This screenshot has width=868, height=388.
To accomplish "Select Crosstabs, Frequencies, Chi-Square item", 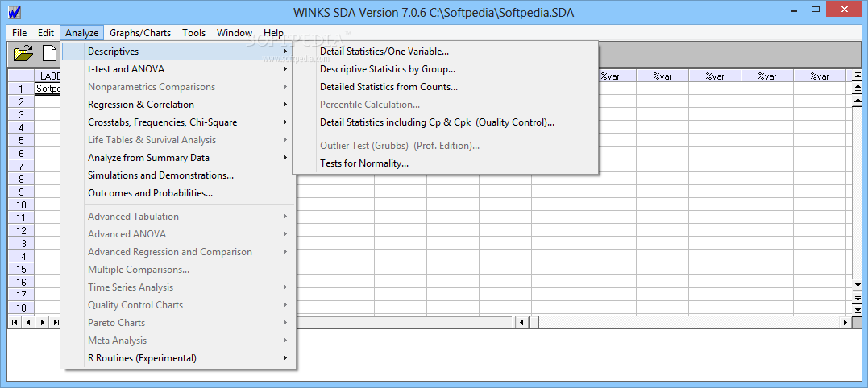I will coord(177,122).
